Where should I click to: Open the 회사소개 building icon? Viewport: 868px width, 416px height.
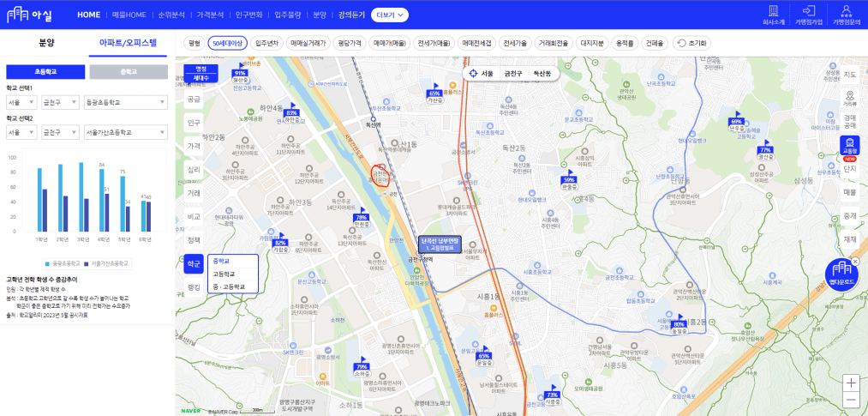click(773, 10)
